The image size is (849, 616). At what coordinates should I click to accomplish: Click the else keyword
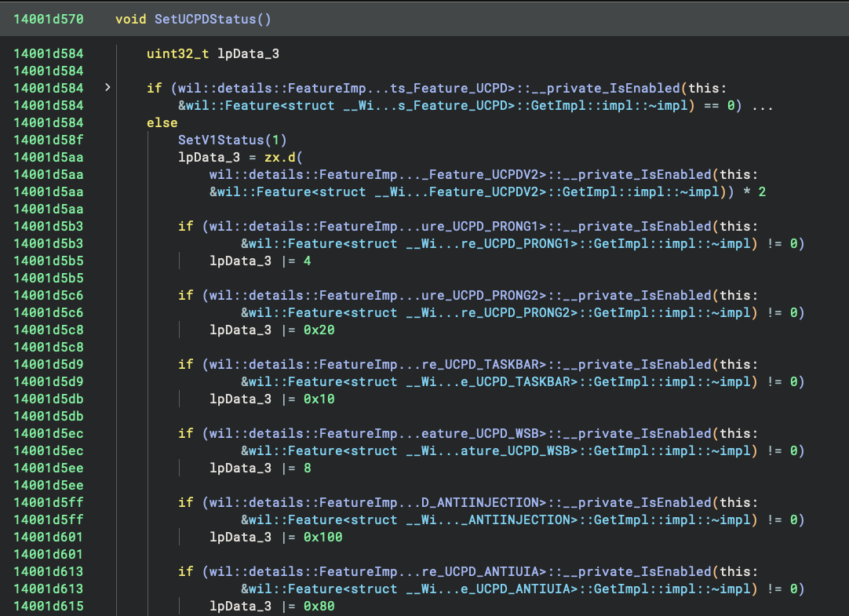point(162,123)
